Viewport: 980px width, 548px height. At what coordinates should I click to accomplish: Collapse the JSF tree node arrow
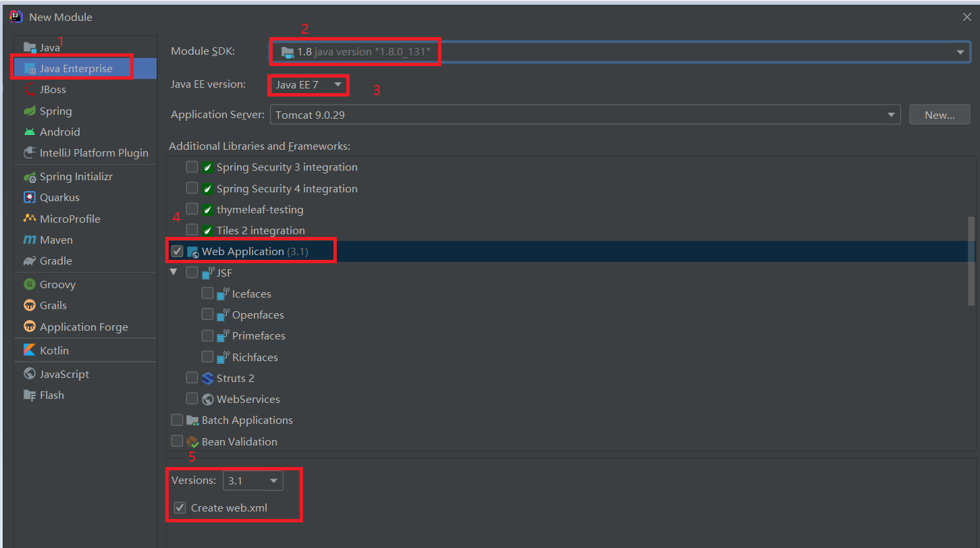click(x=174, y=272)
